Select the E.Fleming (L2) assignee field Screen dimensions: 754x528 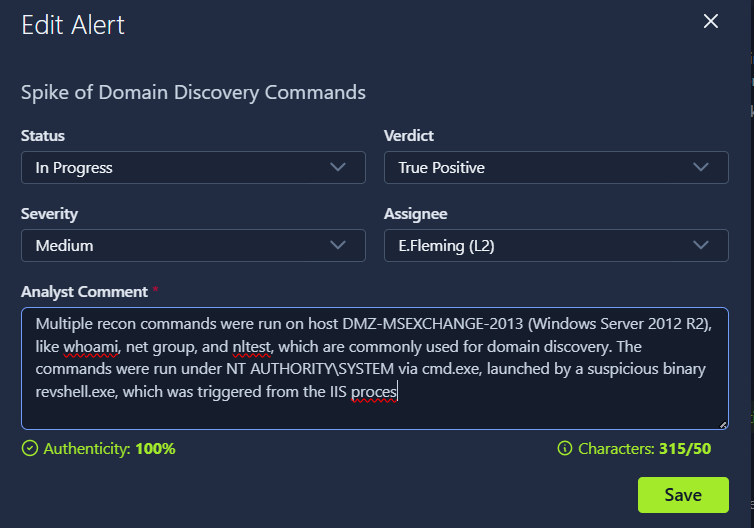556,245
